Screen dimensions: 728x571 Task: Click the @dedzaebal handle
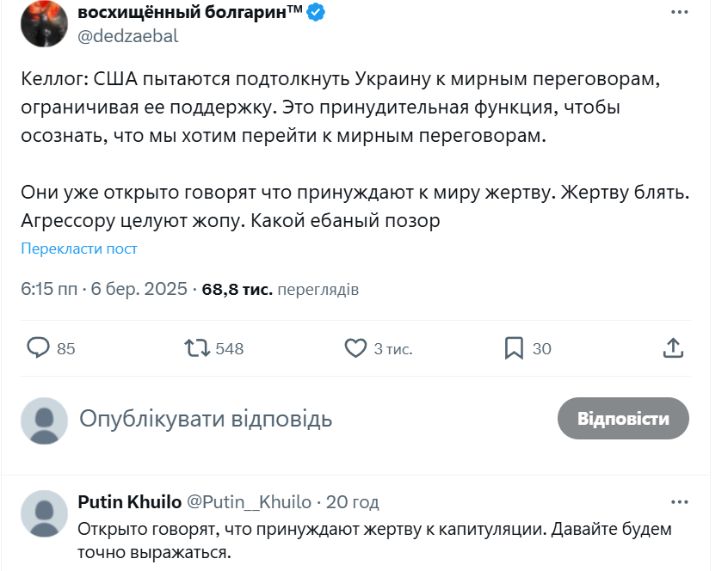pyautogui.click(x=128, y=36)
